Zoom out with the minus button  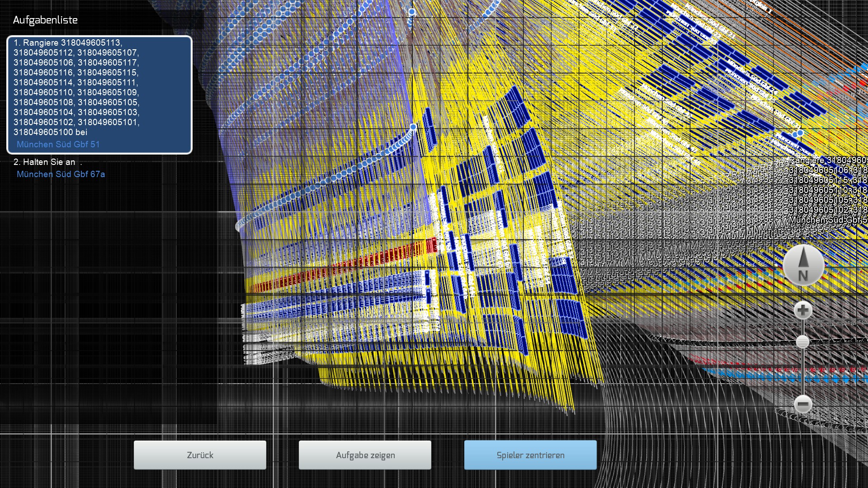(803, 404)
